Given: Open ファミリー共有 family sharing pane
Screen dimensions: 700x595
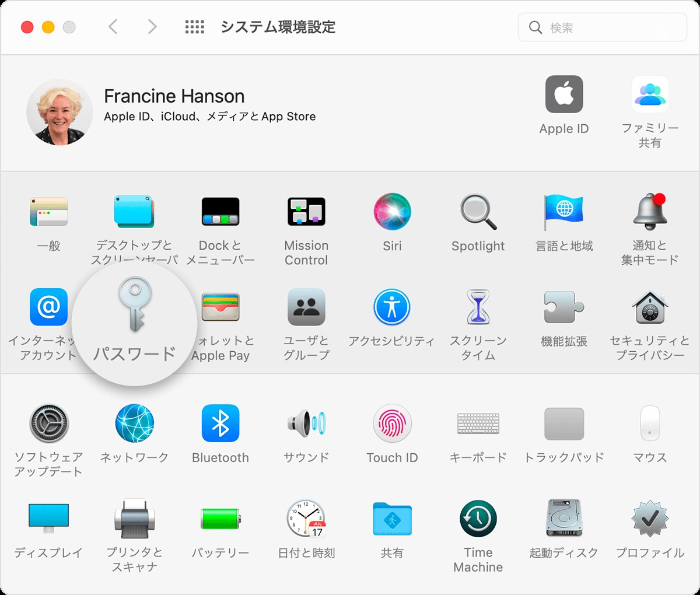Looking at the screenshot, I should click(650, 94).
